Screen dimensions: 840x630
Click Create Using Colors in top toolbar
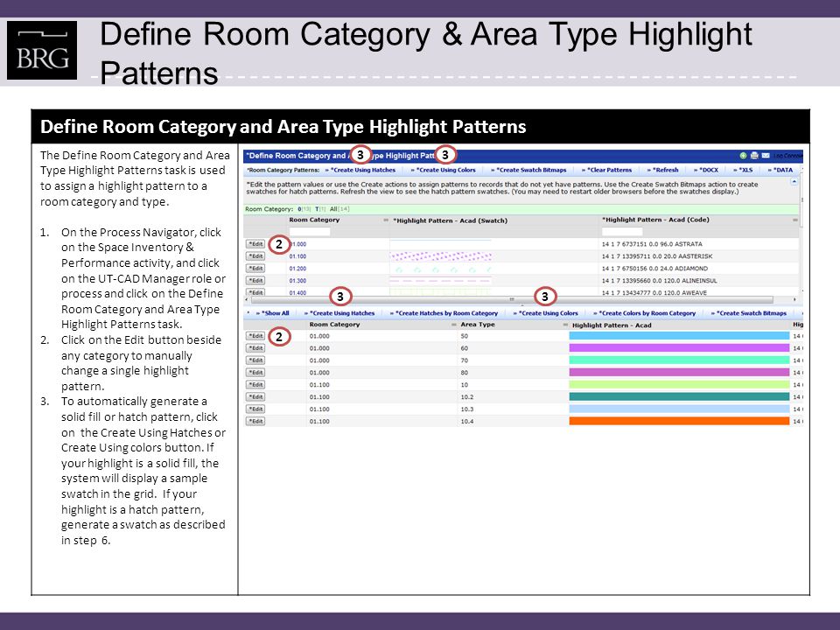click(x=445, y=171)
